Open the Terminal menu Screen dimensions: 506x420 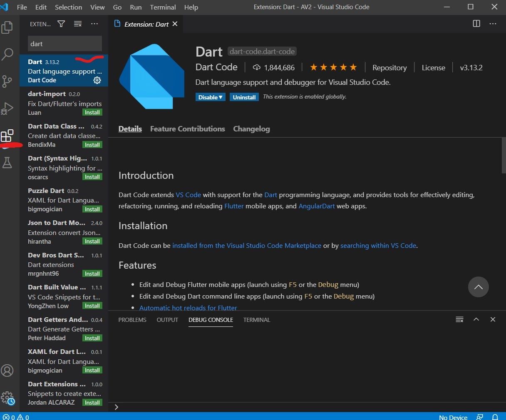point(163,7)
